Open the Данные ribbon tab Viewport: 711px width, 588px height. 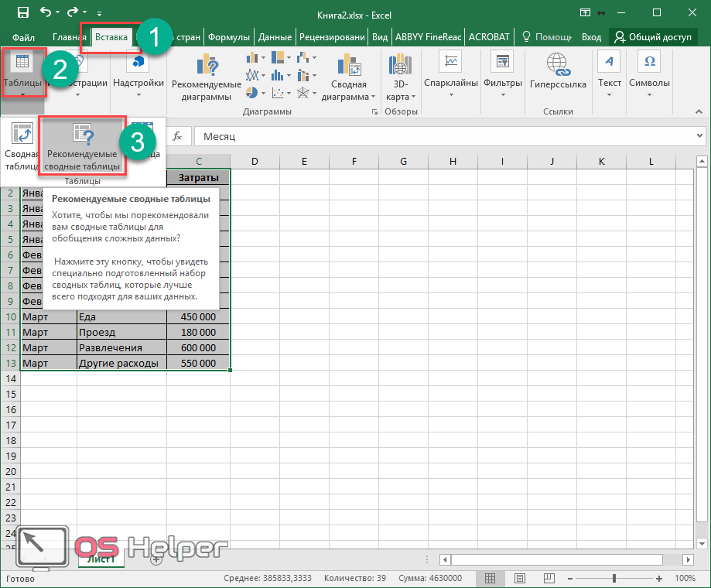(x=275, y=36)
